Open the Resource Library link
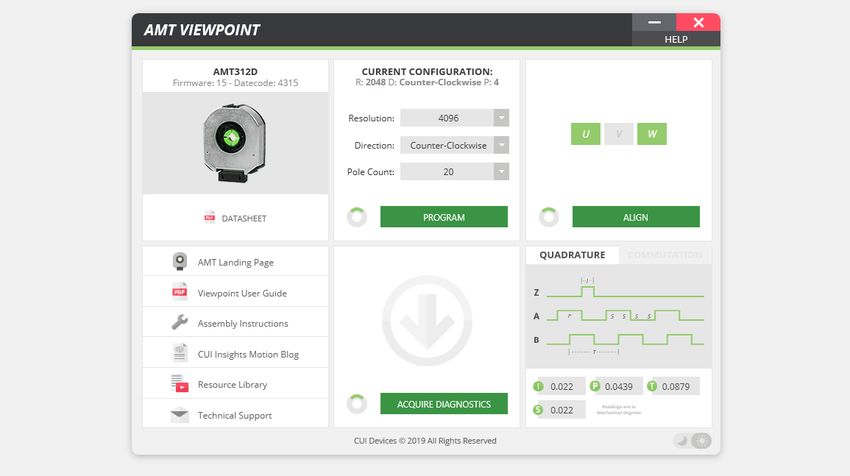The height and width of the screenshot is (476, 850). [232, 384]
